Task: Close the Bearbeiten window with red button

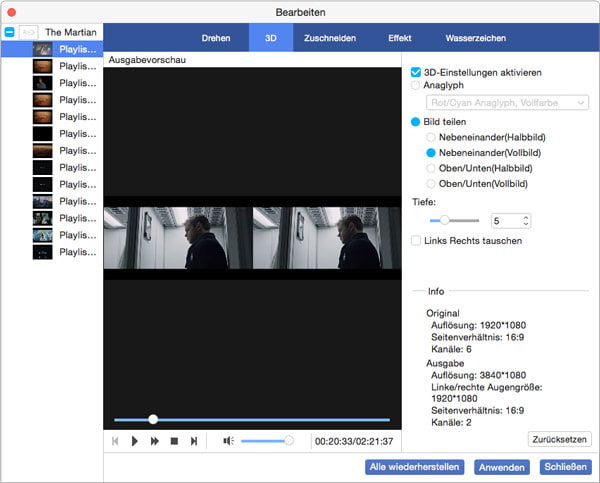Action: click(12, 12)
